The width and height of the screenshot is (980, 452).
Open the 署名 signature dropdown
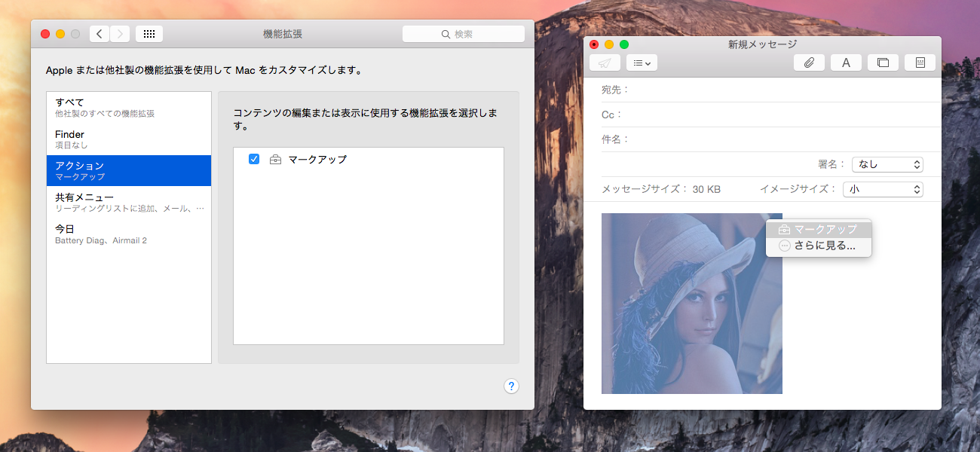[x=887, y=164]
